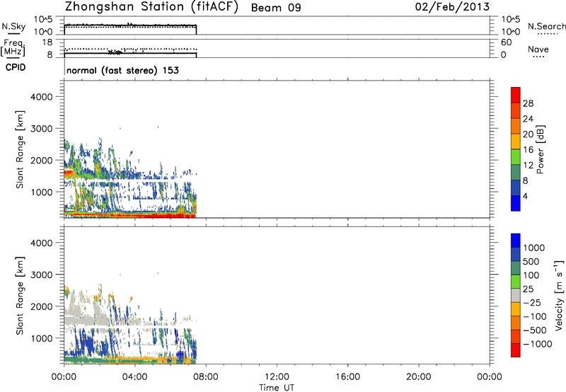Click the 1000 tick on the velocity colorbar
Viewport: 566px width, 392px height.
coord(533,248)
